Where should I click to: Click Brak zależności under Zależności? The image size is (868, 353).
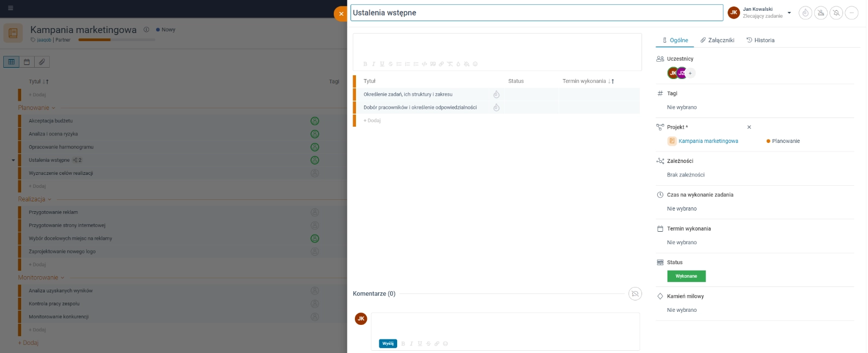pos(685,175)
